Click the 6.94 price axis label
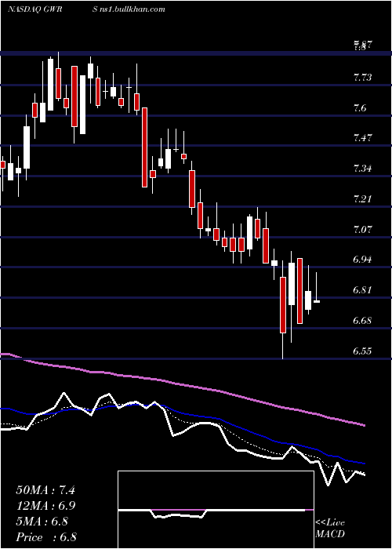Image resolution: width=392 pixels, height=549 pixels. point(363,260)
